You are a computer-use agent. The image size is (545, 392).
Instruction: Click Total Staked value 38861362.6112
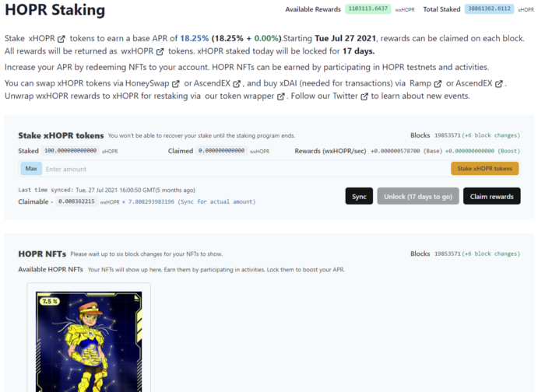(489, 9)
